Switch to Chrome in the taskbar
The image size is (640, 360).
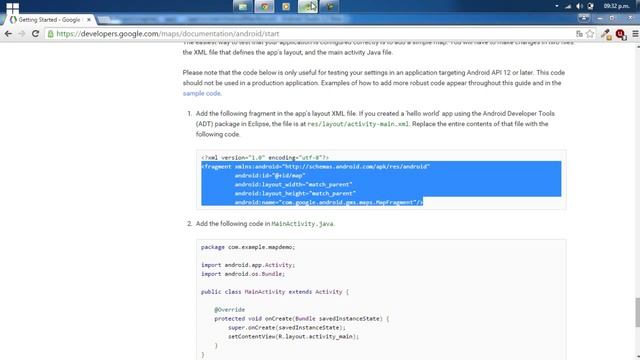[x=264, y=6]
